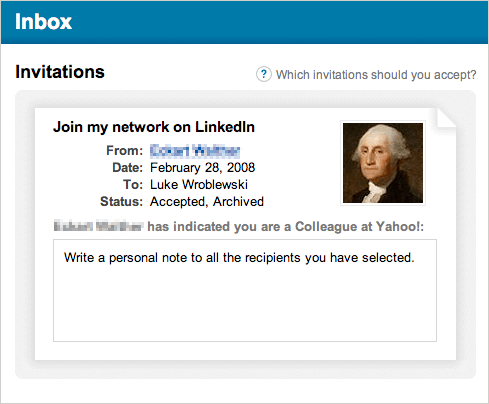Click 'Join my network on LinkedIn' subject

point(154,127)
